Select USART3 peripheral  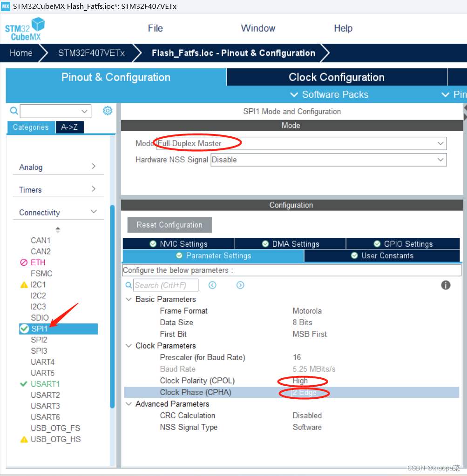point(45,406)
